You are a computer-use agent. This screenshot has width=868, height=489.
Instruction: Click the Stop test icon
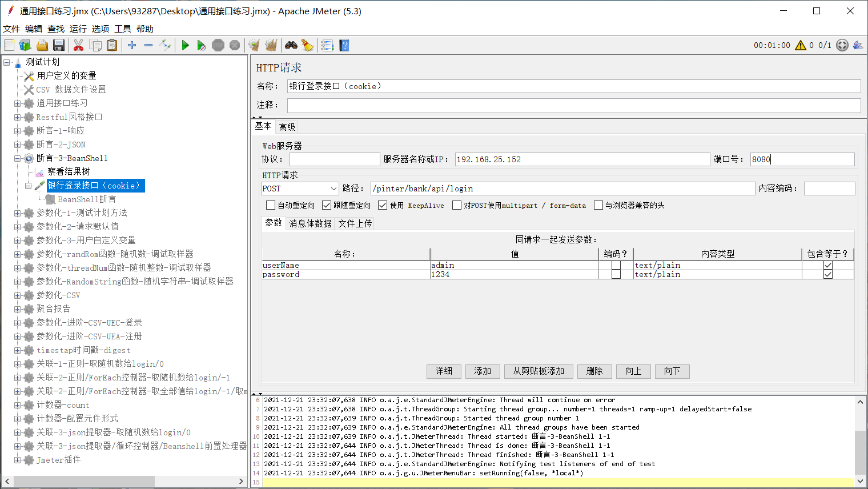218,45
